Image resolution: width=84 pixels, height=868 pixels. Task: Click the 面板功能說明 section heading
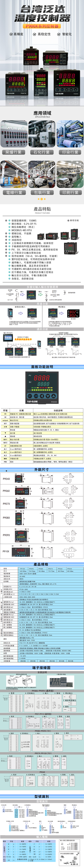click(x=42, y=367)
